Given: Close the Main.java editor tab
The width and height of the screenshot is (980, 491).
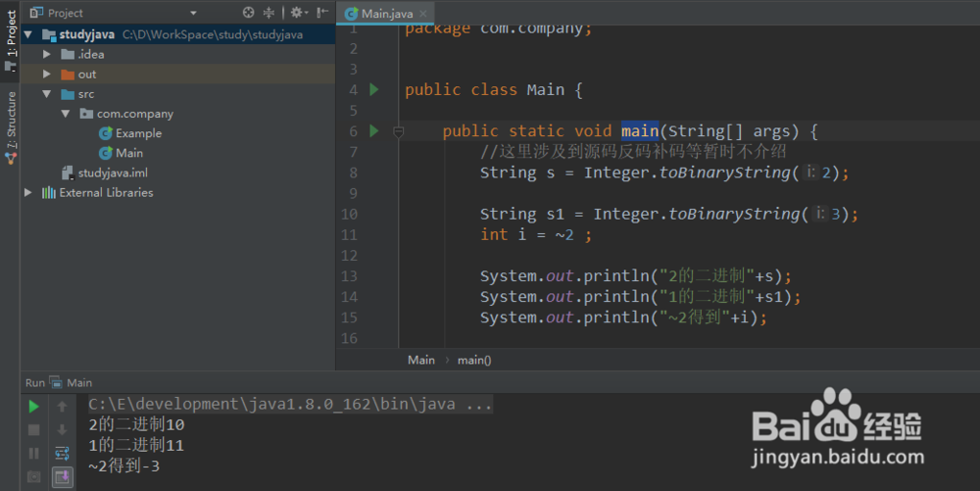Looking at the screenshot, I should [x=423, y=13].
